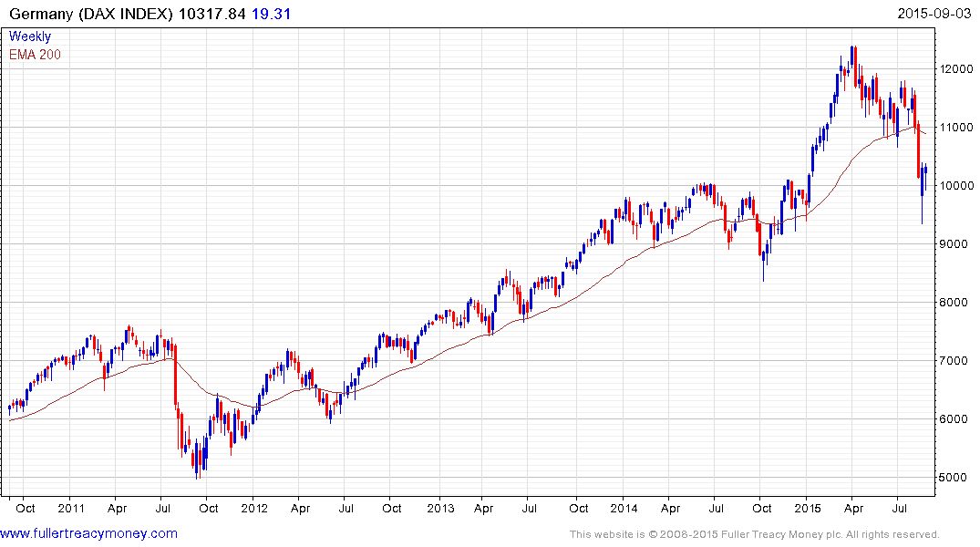Click the blue 19.31 change value
This screenshot has width=980, height=547.
272,14
